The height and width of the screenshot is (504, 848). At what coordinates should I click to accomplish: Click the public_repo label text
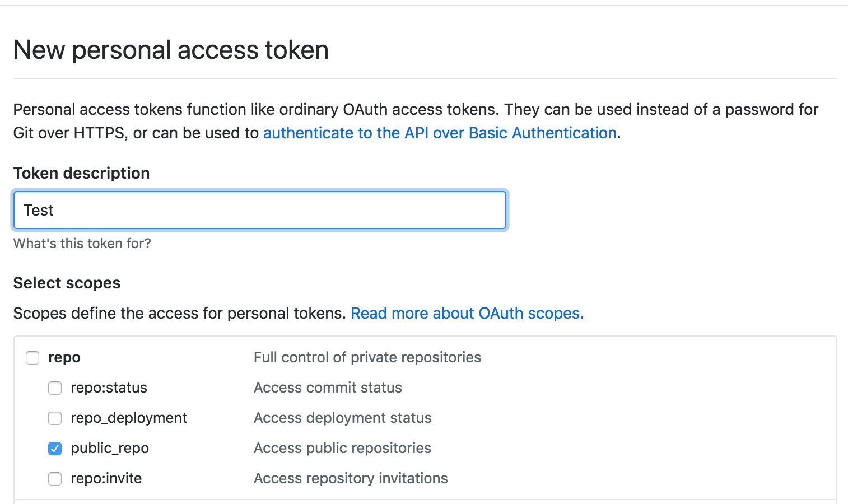coord(110,448)
